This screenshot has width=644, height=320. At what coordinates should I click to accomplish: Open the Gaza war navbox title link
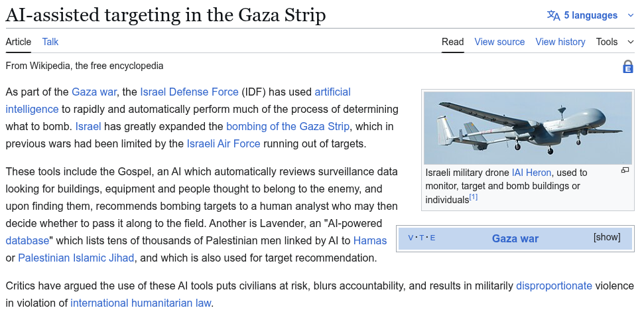pyautogui.click(x=515, y=238)
